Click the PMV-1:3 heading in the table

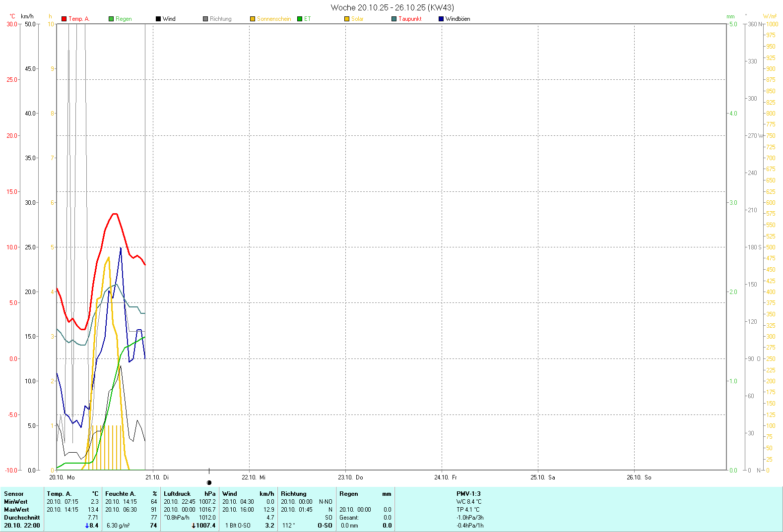468,494
